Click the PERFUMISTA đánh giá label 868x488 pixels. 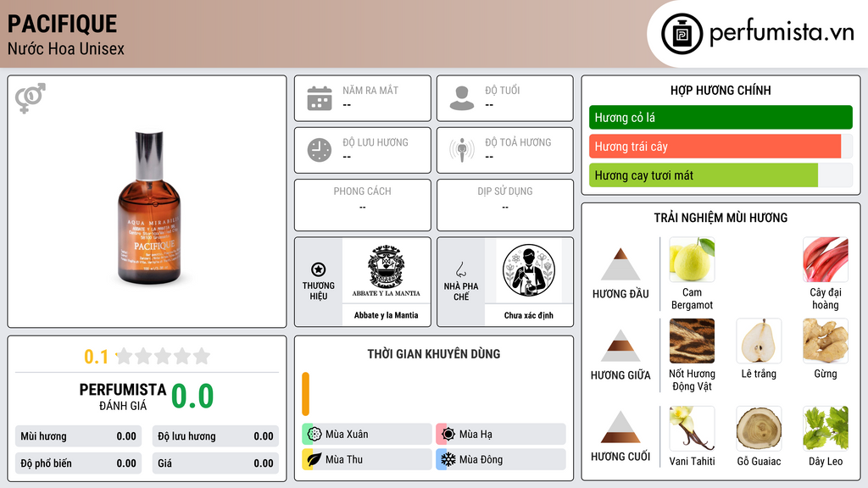click(x=123, y=396)
